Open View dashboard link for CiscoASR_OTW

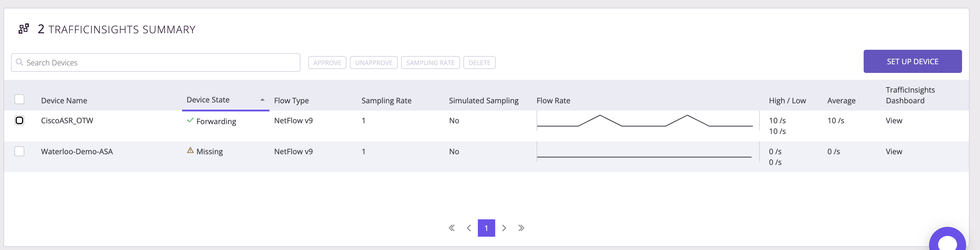tap(894, 121)
